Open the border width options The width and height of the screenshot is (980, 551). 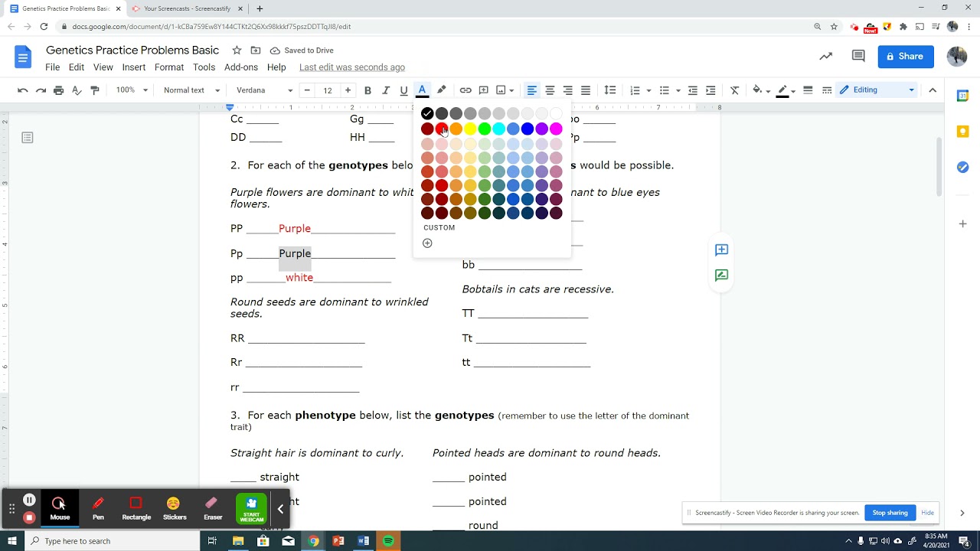click(x=808, y=90)
